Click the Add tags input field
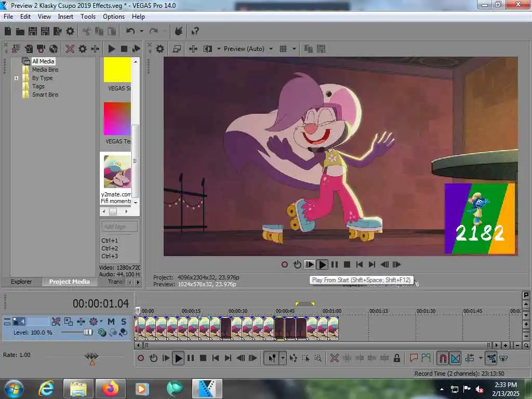This screenshot has height=399, width=532. click(x=119, y=227)
